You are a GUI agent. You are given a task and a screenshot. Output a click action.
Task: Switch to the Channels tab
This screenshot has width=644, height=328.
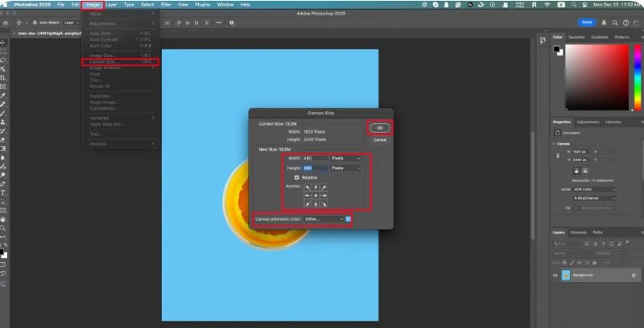coord(578,233)
